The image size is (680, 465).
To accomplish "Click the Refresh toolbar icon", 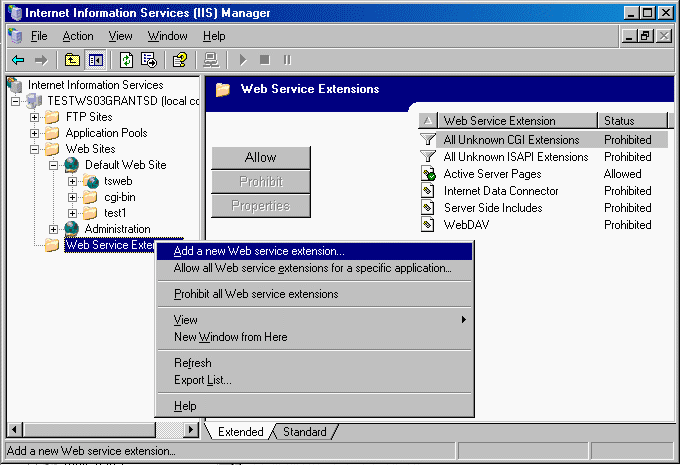I will pyautogui.click(x=126, y=60).
